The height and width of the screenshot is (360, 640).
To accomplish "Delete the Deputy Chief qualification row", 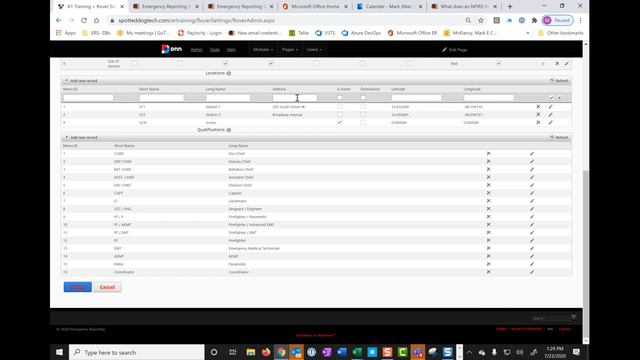I will coord(488,161).
